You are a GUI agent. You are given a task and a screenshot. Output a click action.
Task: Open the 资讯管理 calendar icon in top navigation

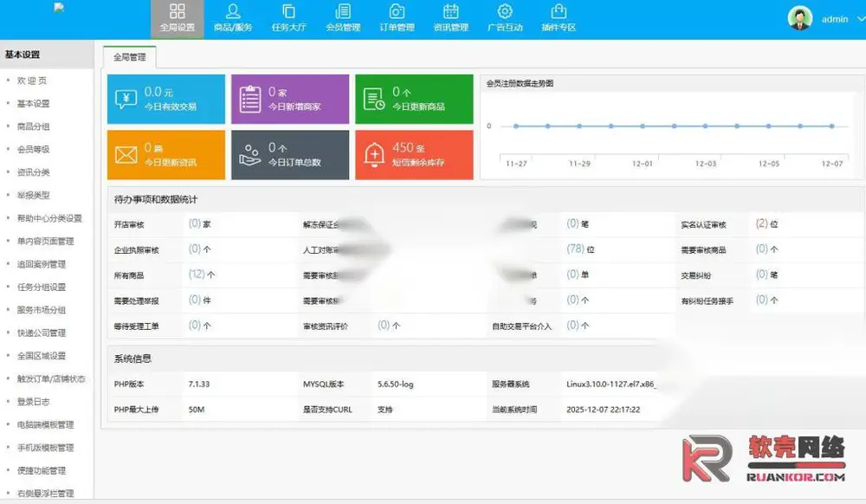point(450,11)
